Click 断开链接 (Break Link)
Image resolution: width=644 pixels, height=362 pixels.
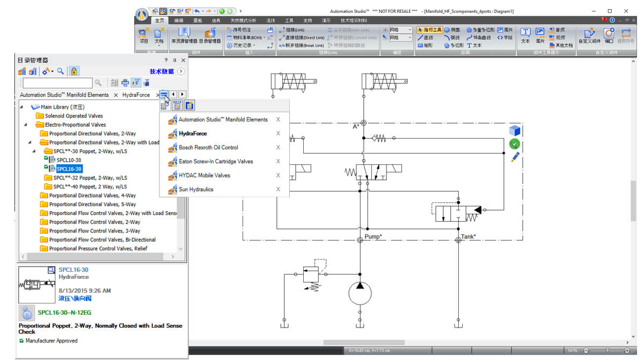click(x=301, y=45)
